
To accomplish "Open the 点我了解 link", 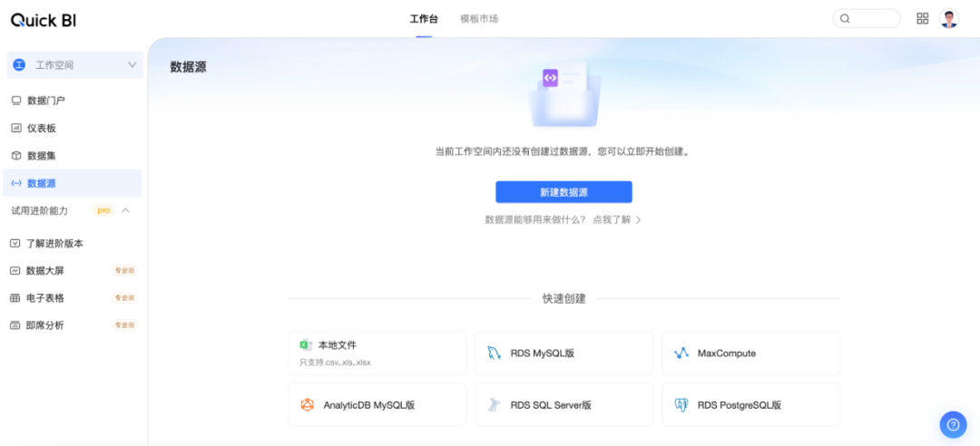I will [612, 220].
